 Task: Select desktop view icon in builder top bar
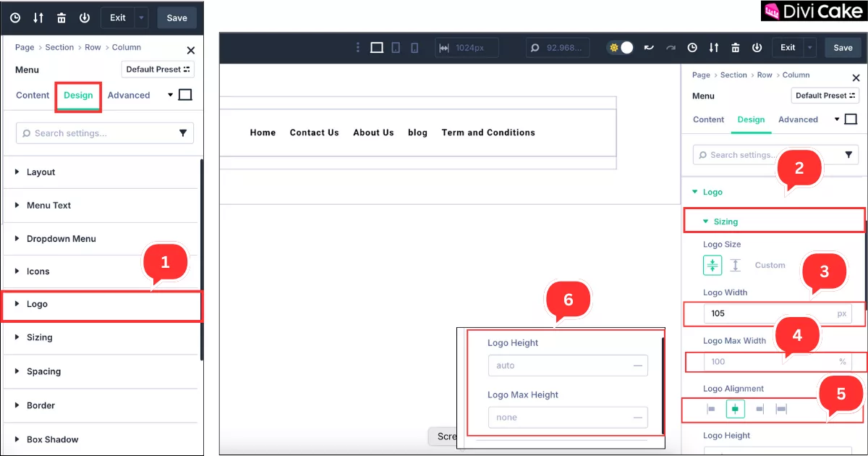[x=377, y=48]
